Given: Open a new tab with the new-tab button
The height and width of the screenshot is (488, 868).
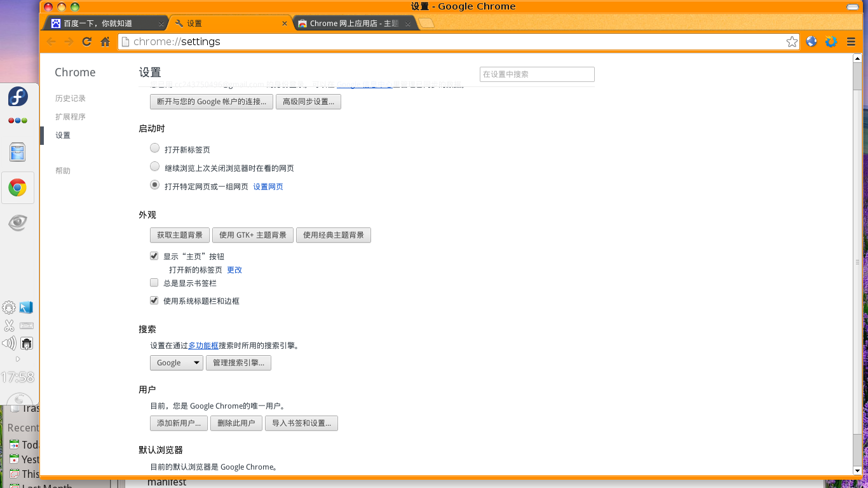Looking at the screenshot, I should 427,24.
